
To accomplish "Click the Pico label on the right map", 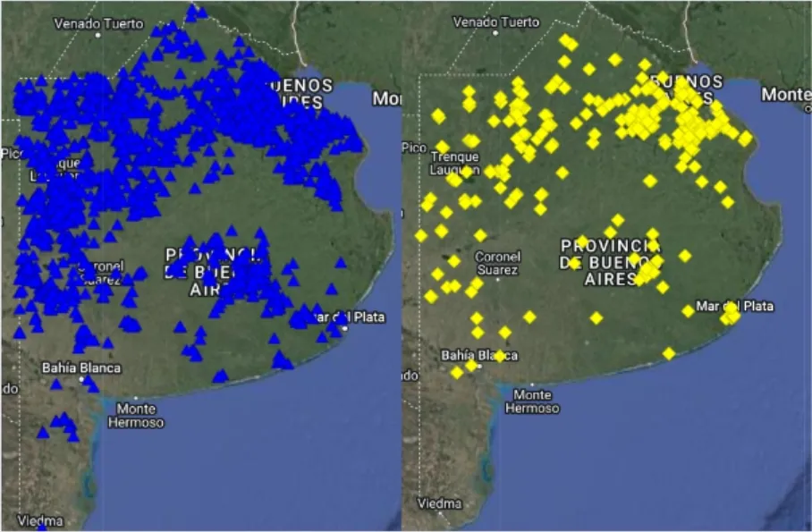I will (x=413, y=147).
